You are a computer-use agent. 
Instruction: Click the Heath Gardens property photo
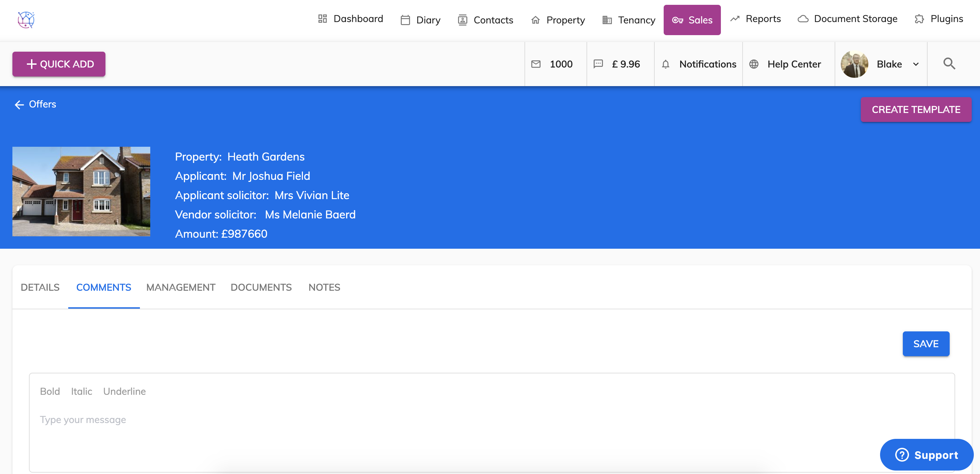click(x=81, y=191)
